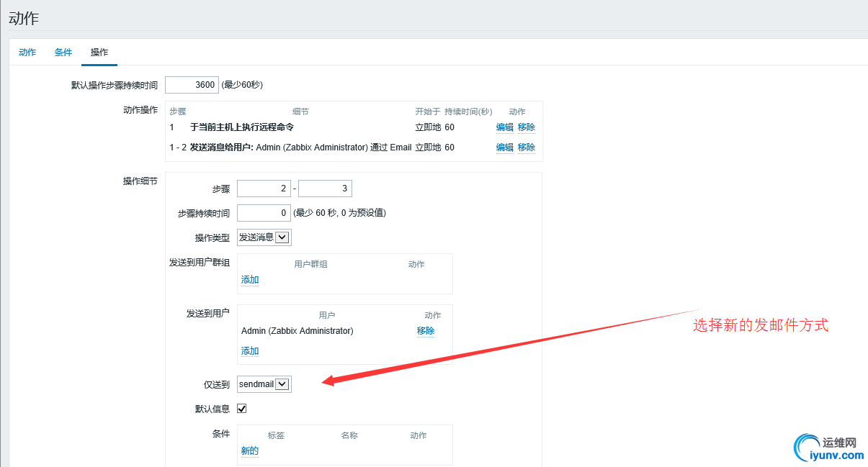Screen dimensions: 868x467
Task: Click the 持续时间(秒) column header
Action: (468, 112)
